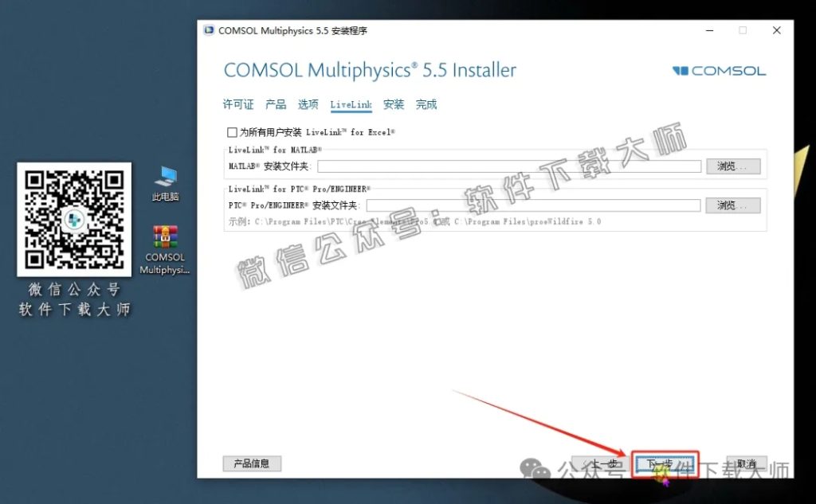Click the highlighted 下一步 button

[x=666, y=463]
